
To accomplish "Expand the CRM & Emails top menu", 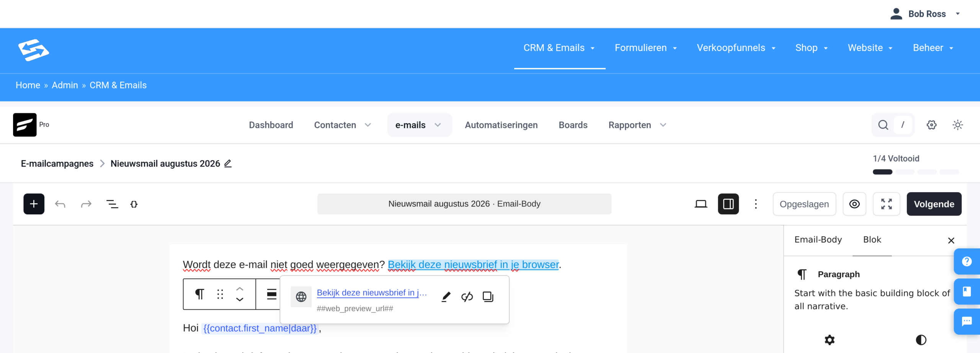I will point(559,48).
